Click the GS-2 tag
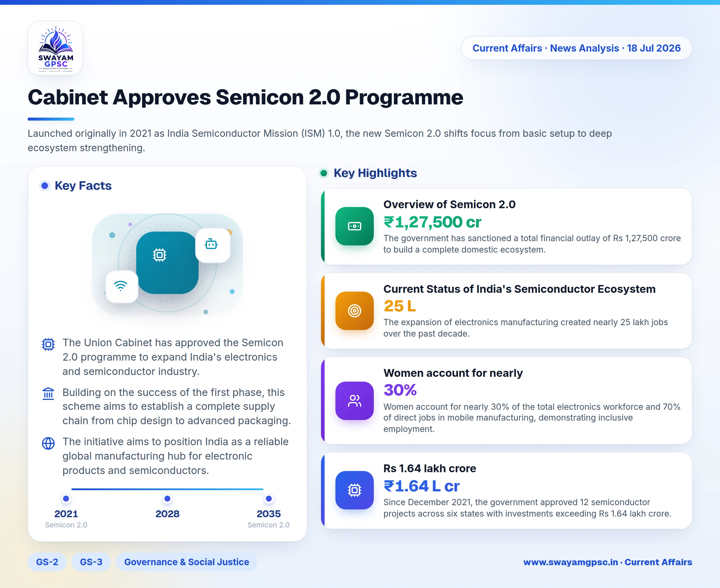720x588 pixels. point(47,562)
